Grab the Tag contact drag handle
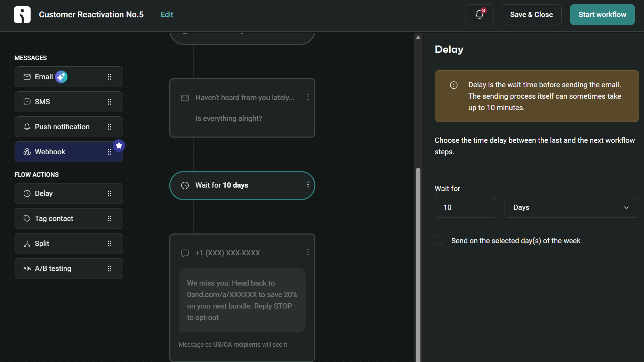The width and height of the screenshot is (644, 362). pos(110,219)
